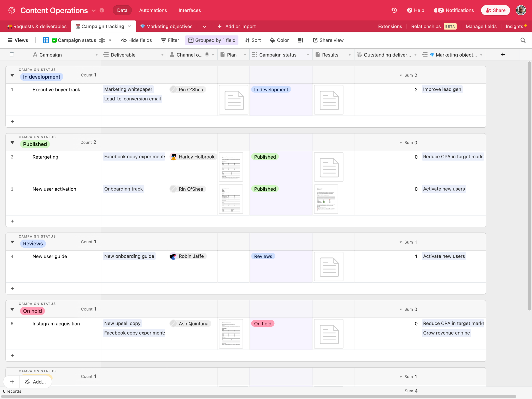Open the grid view icon

point(46,40)
